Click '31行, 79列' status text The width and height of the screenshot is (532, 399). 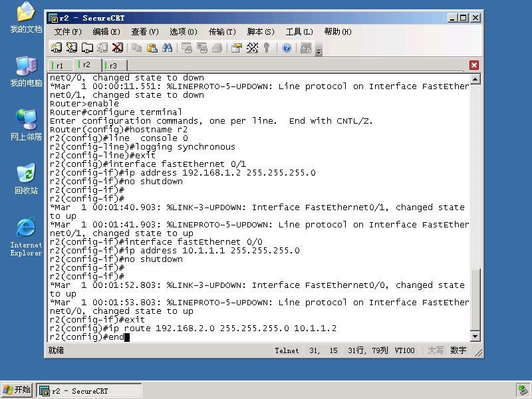coord(368,350)
